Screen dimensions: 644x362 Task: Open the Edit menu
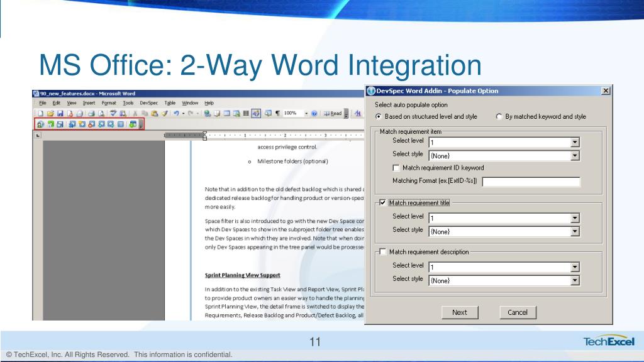(56, 103)
